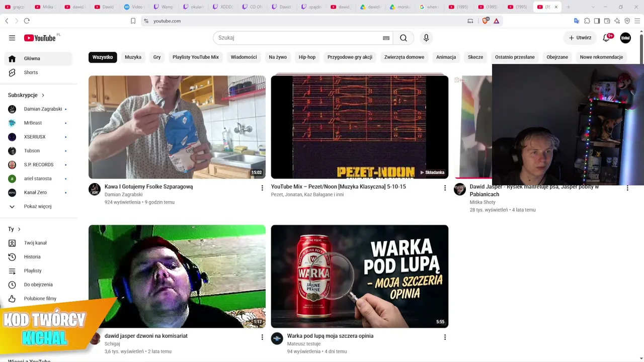The width and height of the screenshot is (644, 362).
Task: Open the YouTube guide hamburger menu
Action: click(12, 38)
